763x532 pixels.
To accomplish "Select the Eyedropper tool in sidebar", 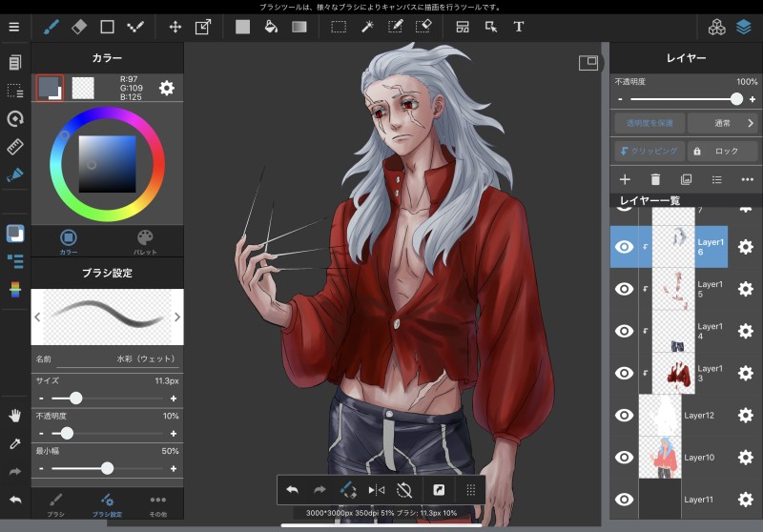I will 15,443.
